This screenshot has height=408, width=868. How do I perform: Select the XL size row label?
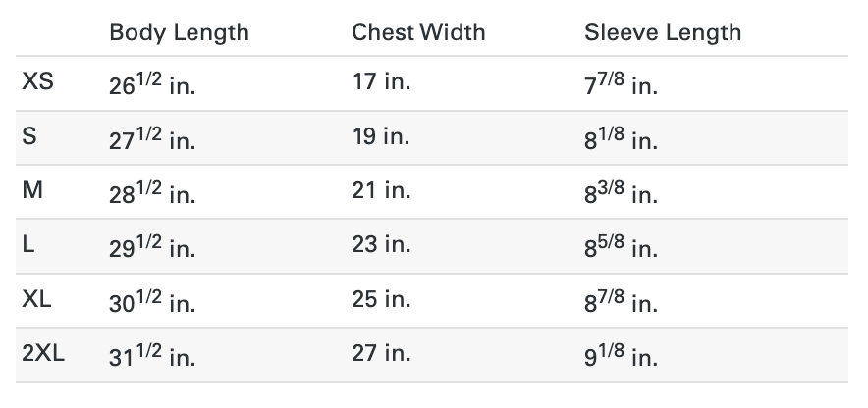coord(37,298)
